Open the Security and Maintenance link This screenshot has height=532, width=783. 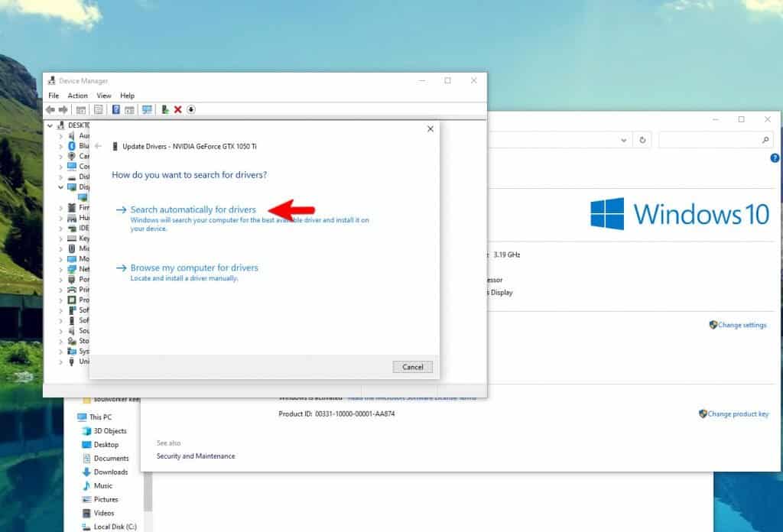click(196, 456)
